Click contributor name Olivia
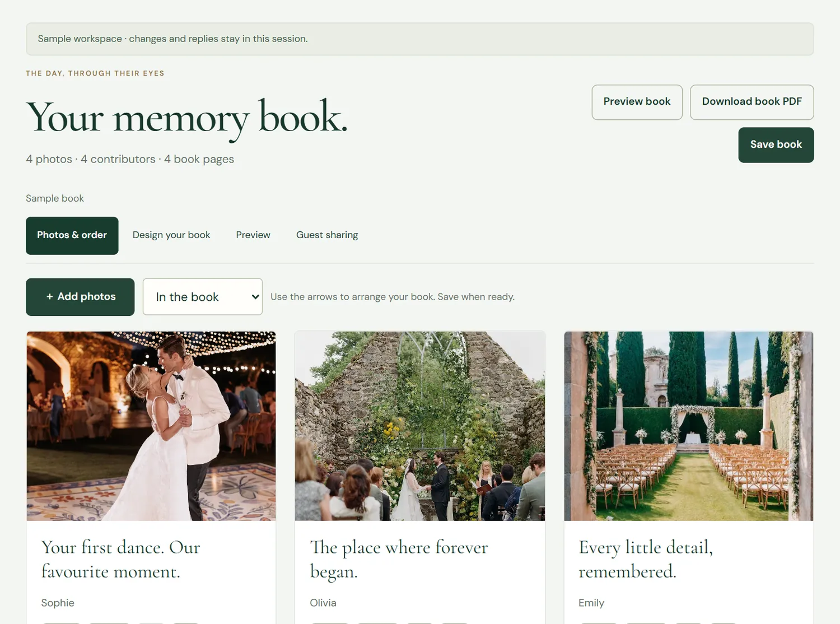The height and width of the screenshot is (624, 840). (x=323, y=603)
